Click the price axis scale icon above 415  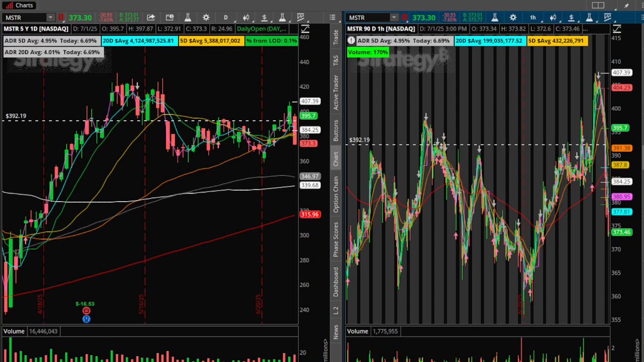(617, 29)
